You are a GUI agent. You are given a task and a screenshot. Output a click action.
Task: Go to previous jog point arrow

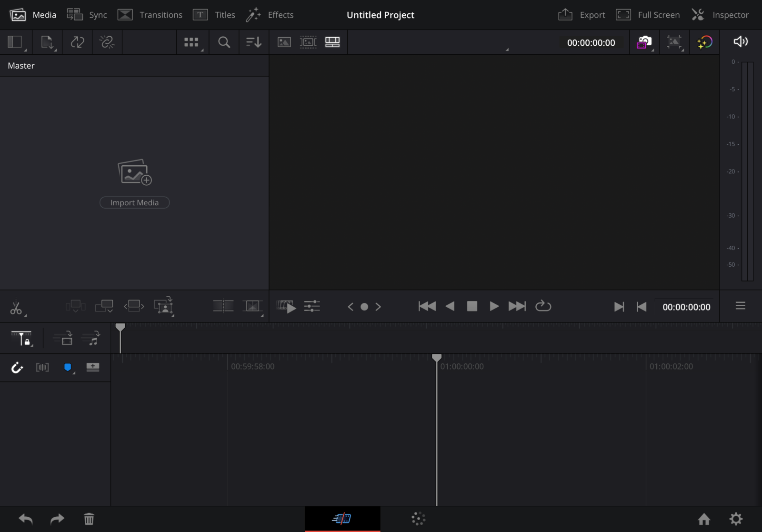click(x=351, y=307)
